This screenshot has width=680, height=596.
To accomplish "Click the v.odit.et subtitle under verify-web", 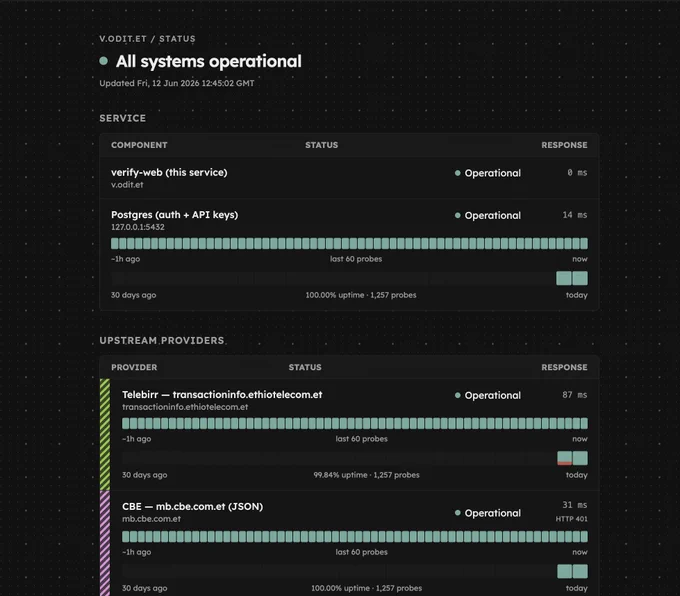I will [127, 184].
